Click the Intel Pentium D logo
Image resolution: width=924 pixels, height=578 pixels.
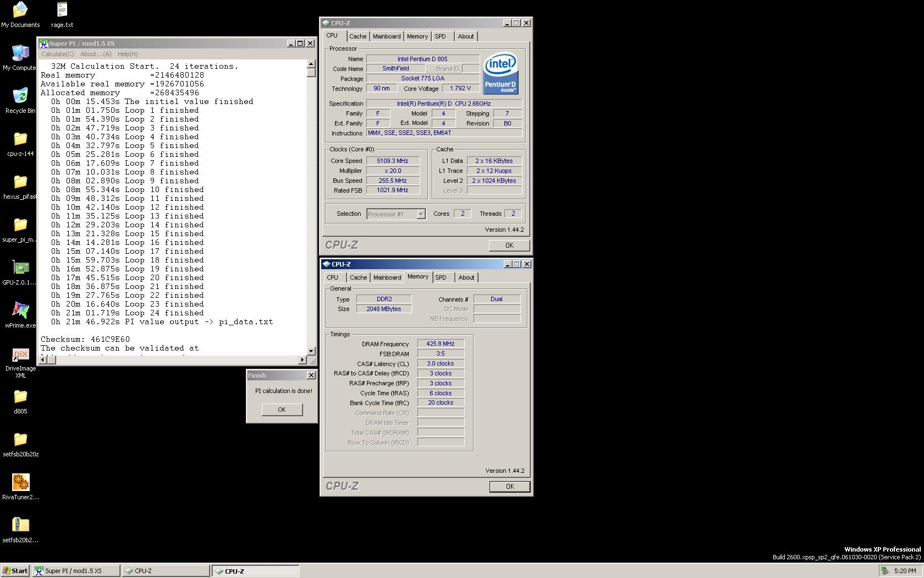click(x=501, y=73)
